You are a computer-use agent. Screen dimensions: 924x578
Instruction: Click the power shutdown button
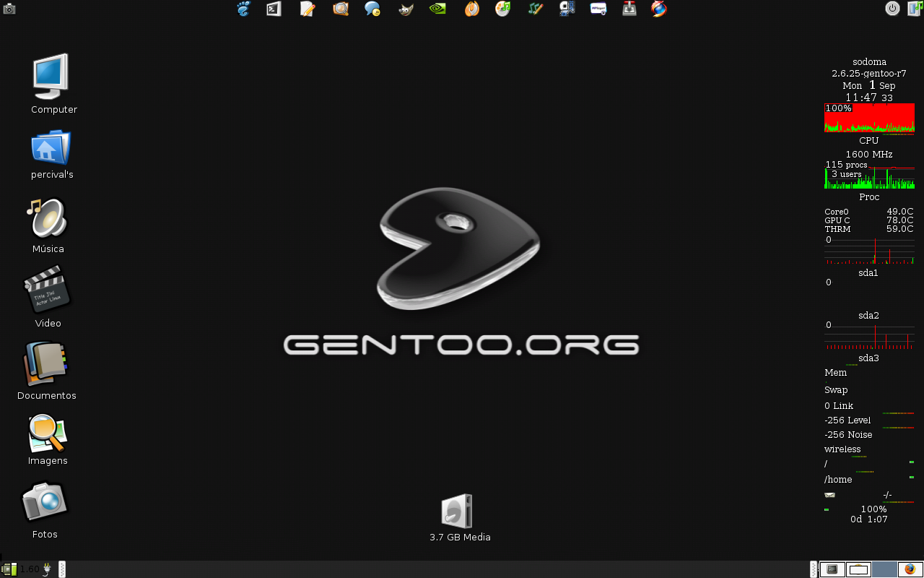(892, 8)
